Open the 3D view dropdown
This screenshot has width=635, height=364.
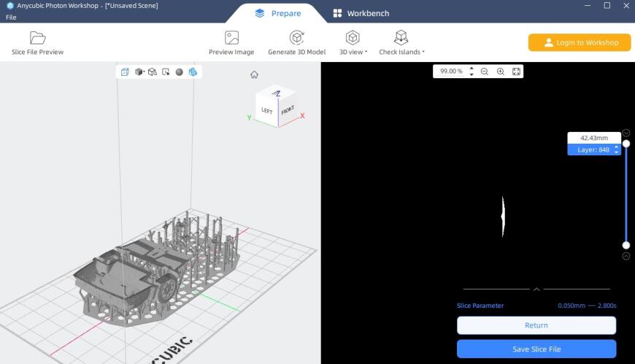point(353,42)
